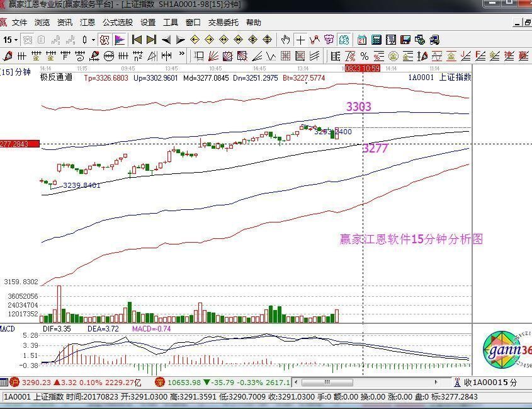Click the scrollbar right arrow

tap(436, 383)
